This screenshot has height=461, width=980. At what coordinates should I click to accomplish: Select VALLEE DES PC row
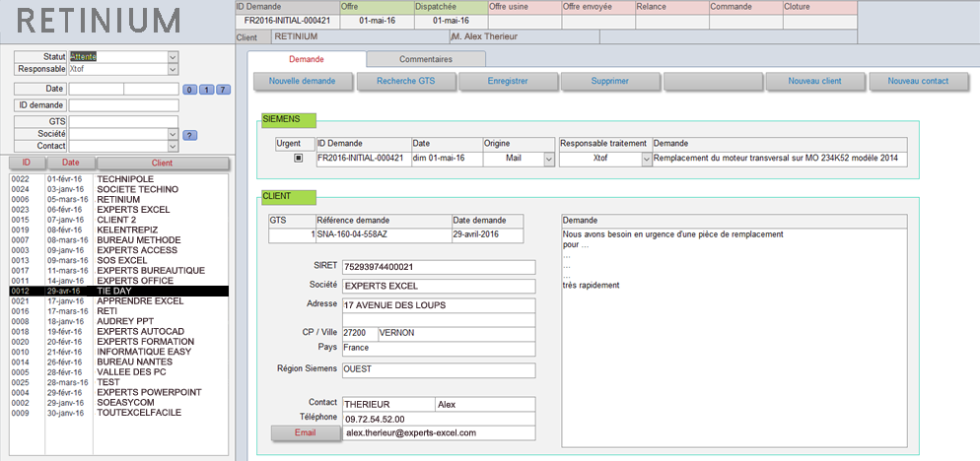tap(118, 372)
